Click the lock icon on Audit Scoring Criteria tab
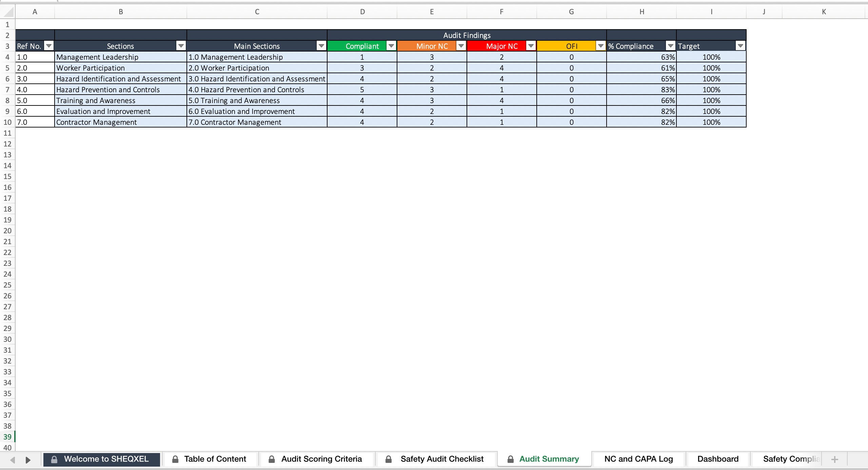The height and width of the screenshot is (470, 868). point(271,459)
